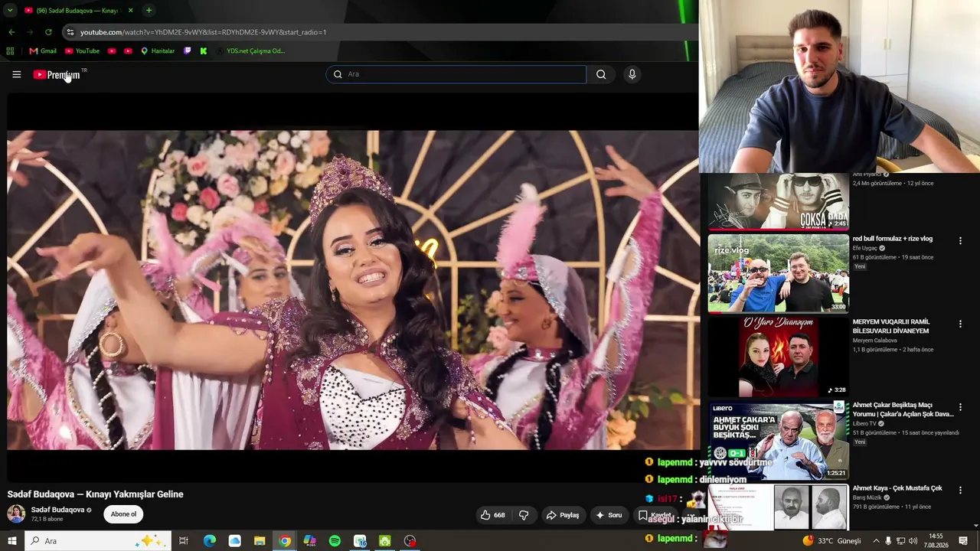Open the Gmail bookmark

(x=43, y=51)
